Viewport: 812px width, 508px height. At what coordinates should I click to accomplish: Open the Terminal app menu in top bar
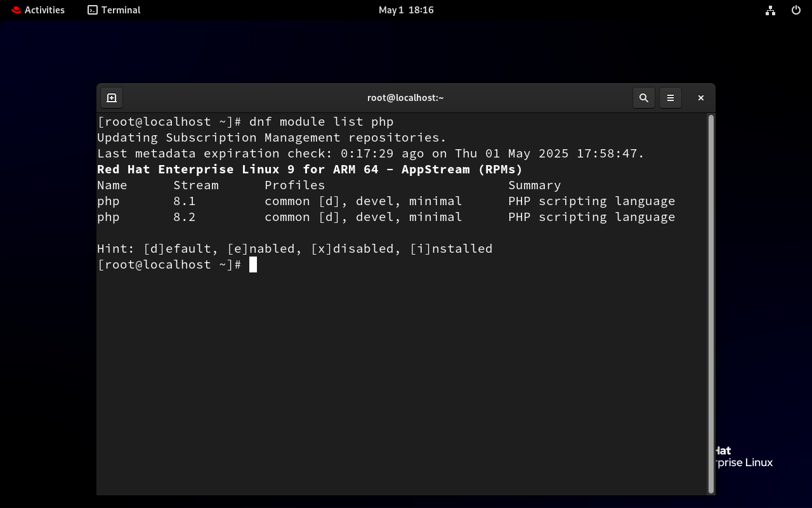coord(114,10)
